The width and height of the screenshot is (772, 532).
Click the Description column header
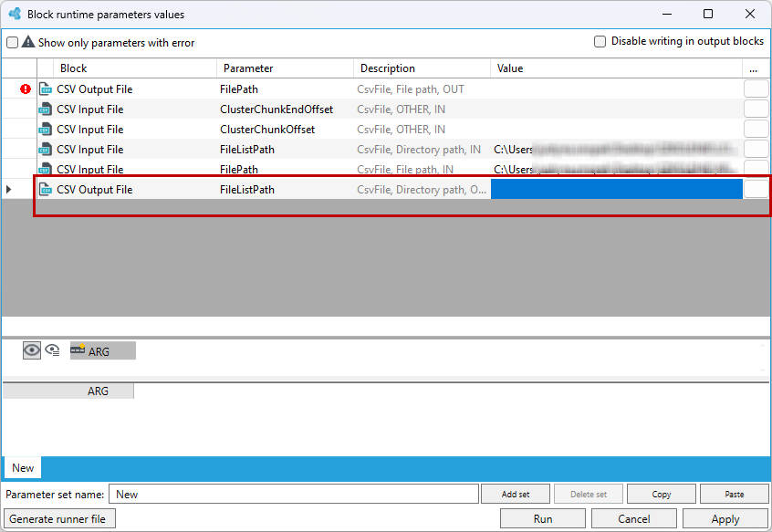point(422,68)
